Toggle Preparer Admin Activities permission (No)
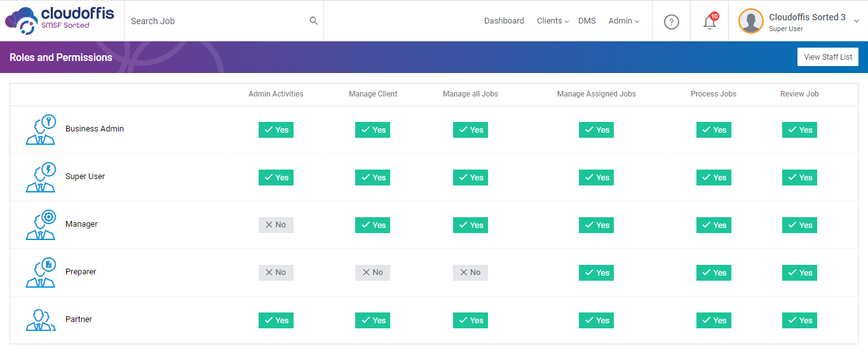Image resolution: width=868 pixels, height=355 pixels. click(x=276, y=272)
